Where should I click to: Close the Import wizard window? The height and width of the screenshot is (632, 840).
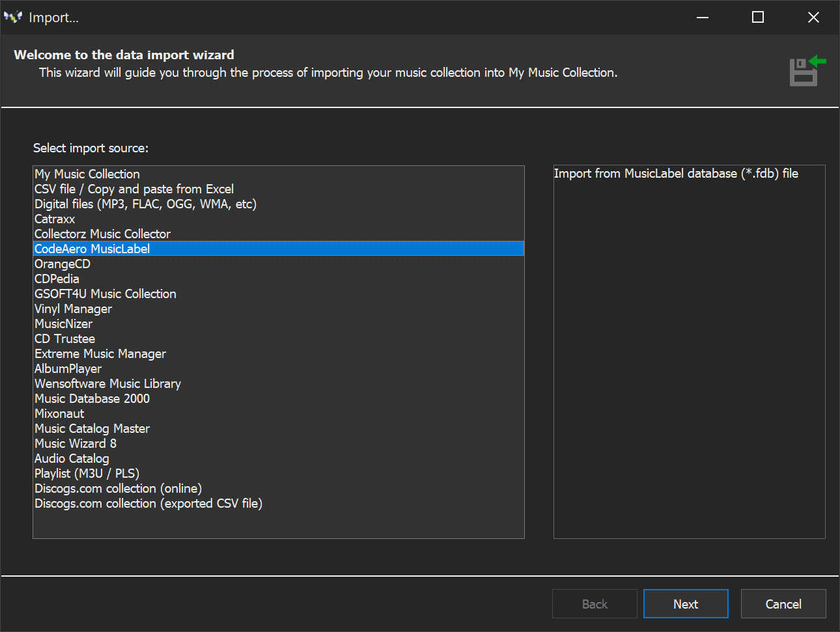[x=813, y=18]
